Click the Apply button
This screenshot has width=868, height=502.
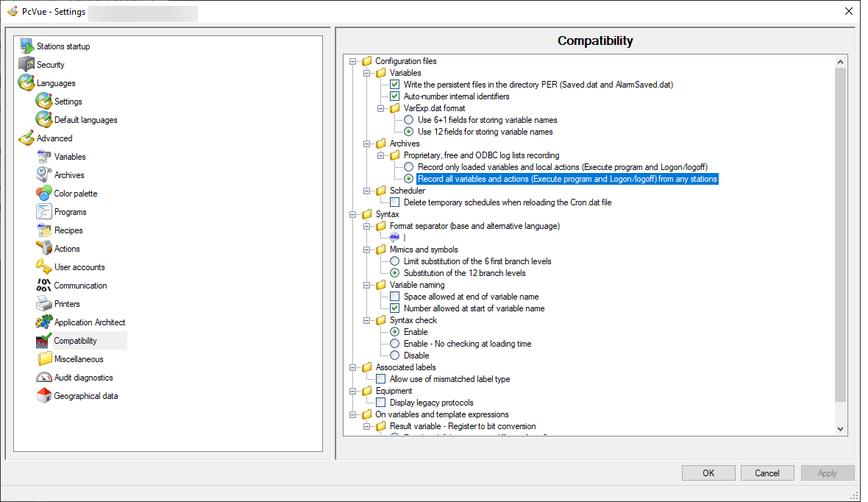pyautogui.click(x=827, y=473)
